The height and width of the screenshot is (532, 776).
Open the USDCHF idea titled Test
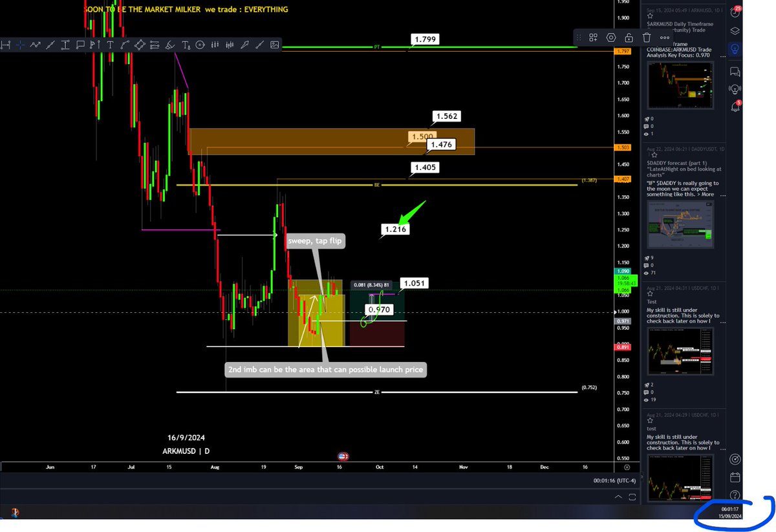pos(651,301)
